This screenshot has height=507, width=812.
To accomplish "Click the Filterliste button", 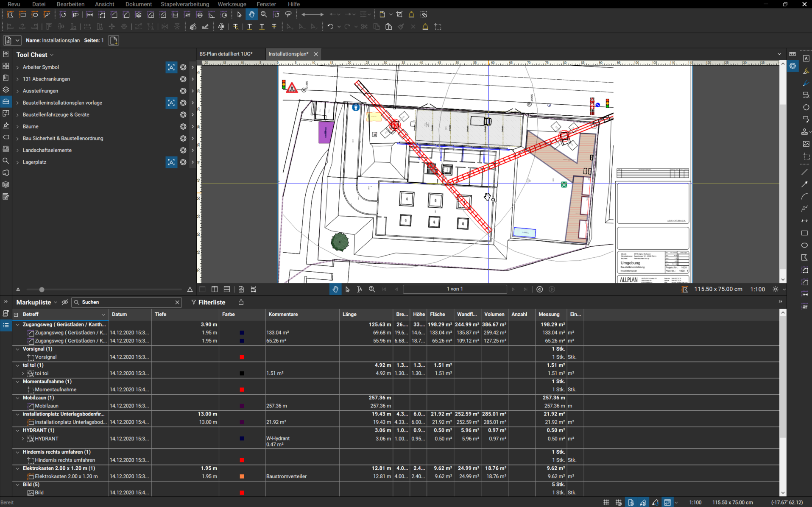I will [x=208, y=302].
